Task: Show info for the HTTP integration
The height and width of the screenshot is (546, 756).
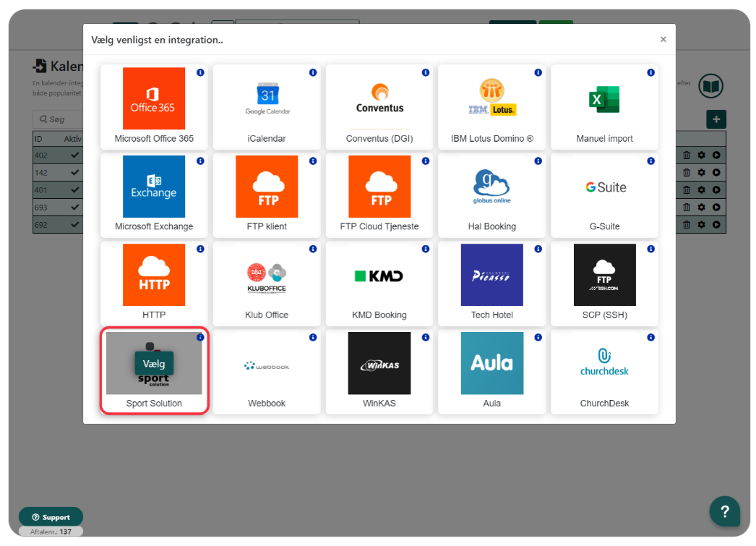Action: 200,249
